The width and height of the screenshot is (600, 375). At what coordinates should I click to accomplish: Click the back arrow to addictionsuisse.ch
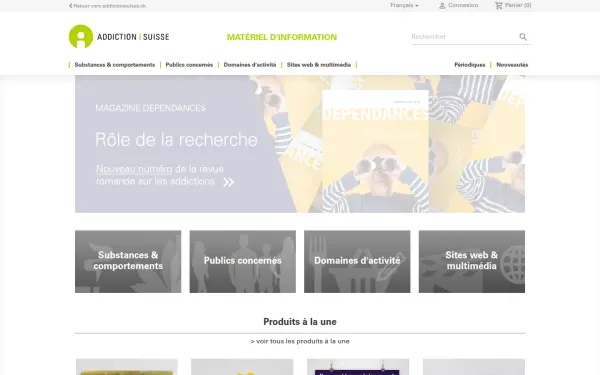[x=71, y=6]
